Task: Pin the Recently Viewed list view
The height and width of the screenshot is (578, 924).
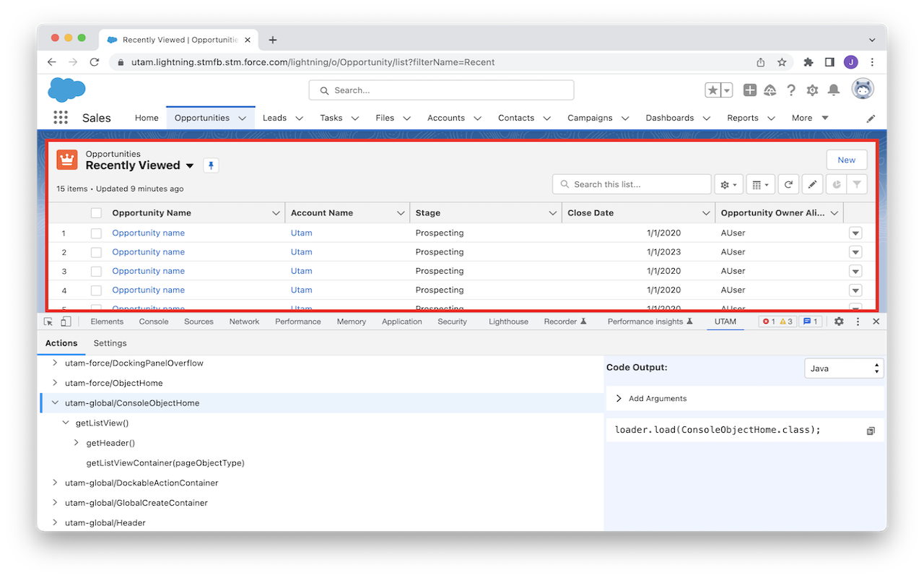Action: click(211, 165)
